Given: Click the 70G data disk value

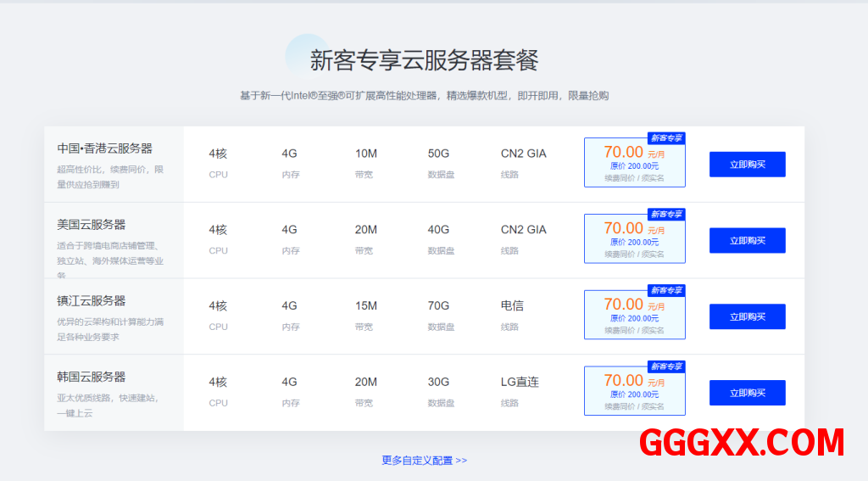Looking at the screenshot, I should tap(438, 305).
